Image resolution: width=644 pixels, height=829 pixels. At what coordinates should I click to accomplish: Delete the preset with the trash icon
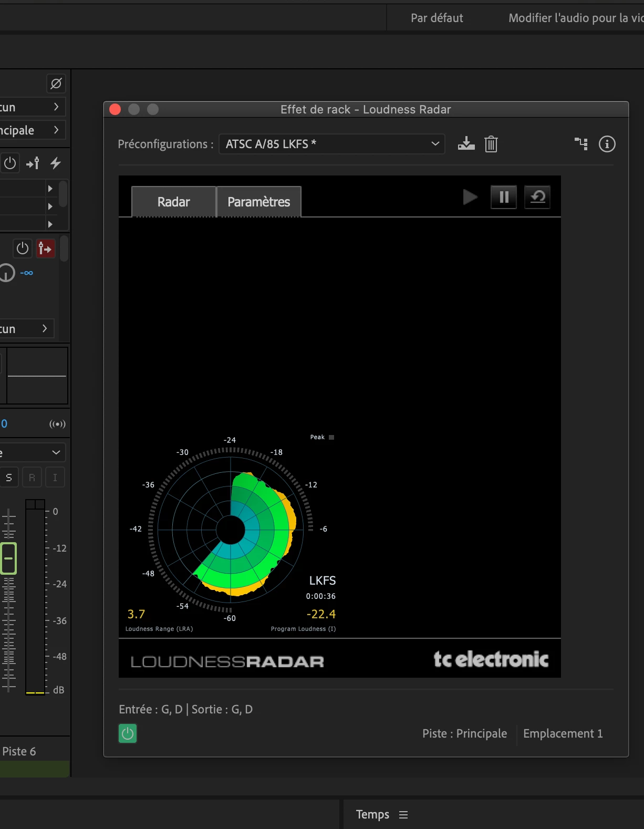pos(491,144)
